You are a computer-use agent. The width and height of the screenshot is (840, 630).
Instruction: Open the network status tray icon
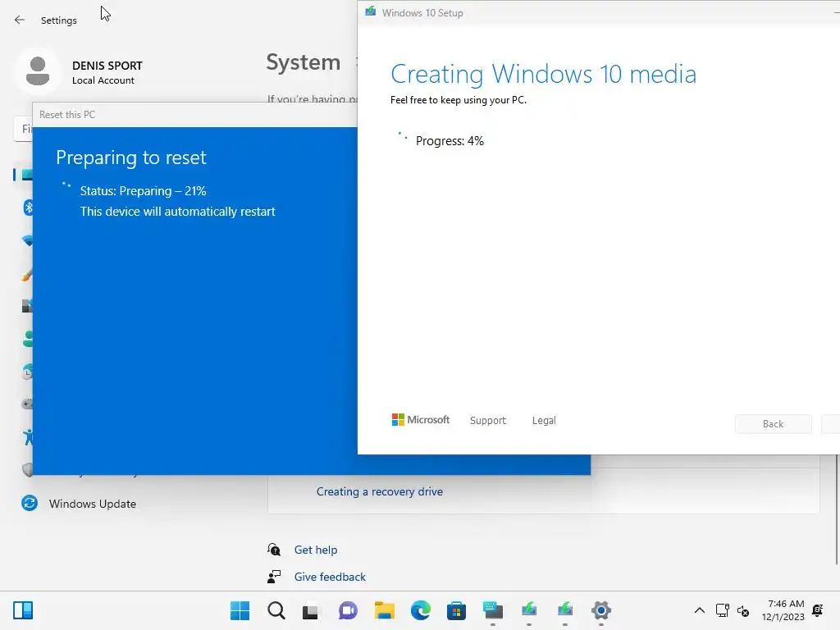722,610
